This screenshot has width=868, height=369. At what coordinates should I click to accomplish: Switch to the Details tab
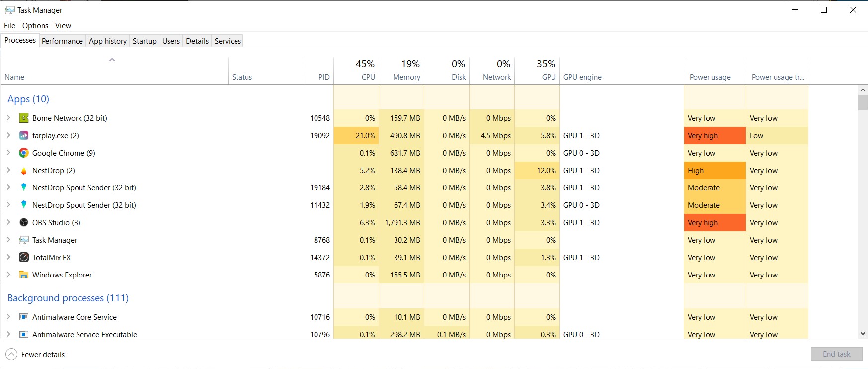point(197,41)
